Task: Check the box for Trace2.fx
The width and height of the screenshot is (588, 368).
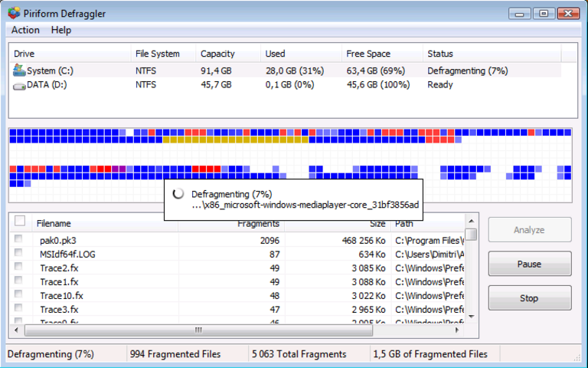Action: [18, 266]
